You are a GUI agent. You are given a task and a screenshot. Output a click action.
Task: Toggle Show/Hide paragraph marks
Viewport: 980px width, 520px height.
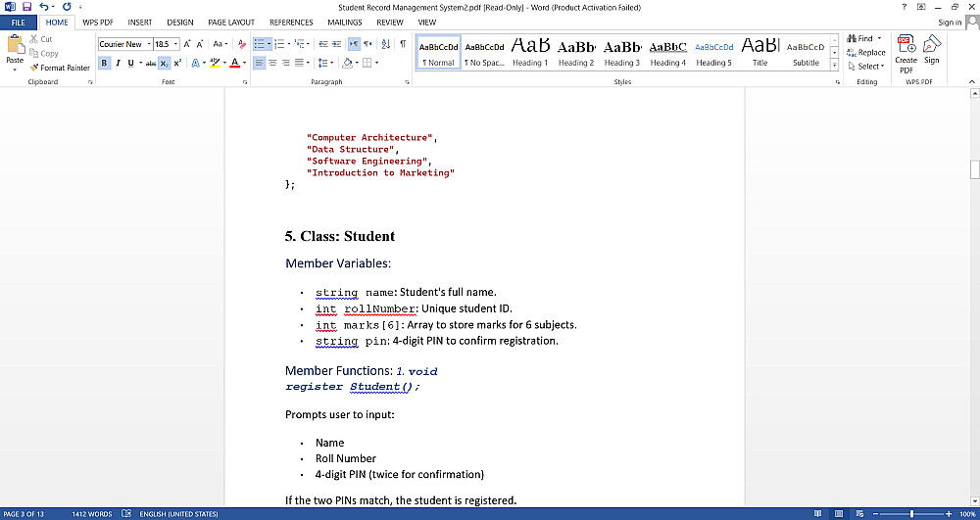pyautogui.click(x=403, y=44)
